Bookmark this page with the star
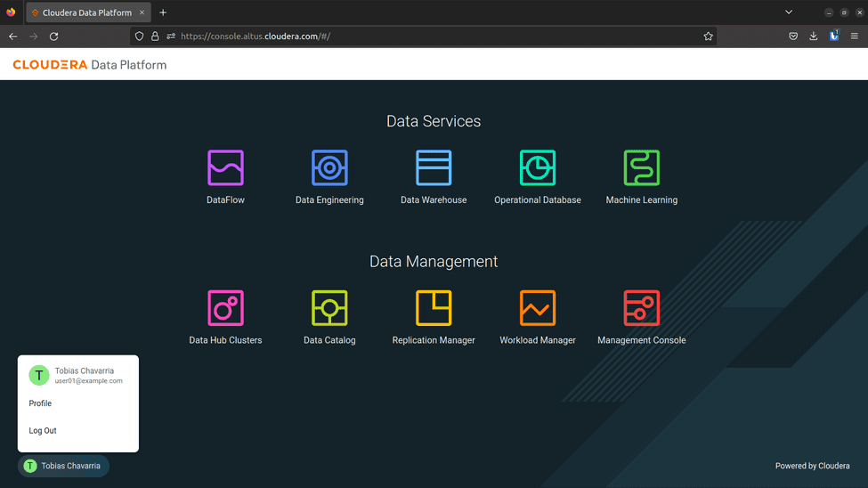 (708, 36)
